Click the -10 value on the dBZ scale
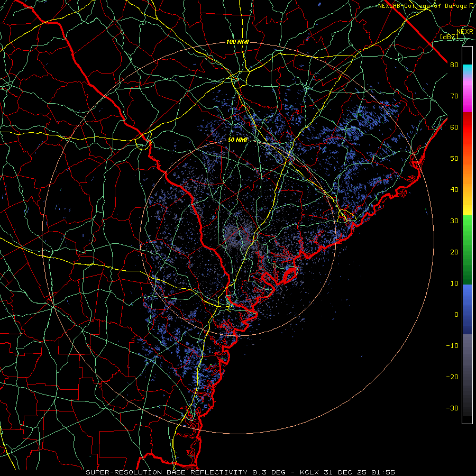Viewport: 476px width, 476px height. point(452,346)
